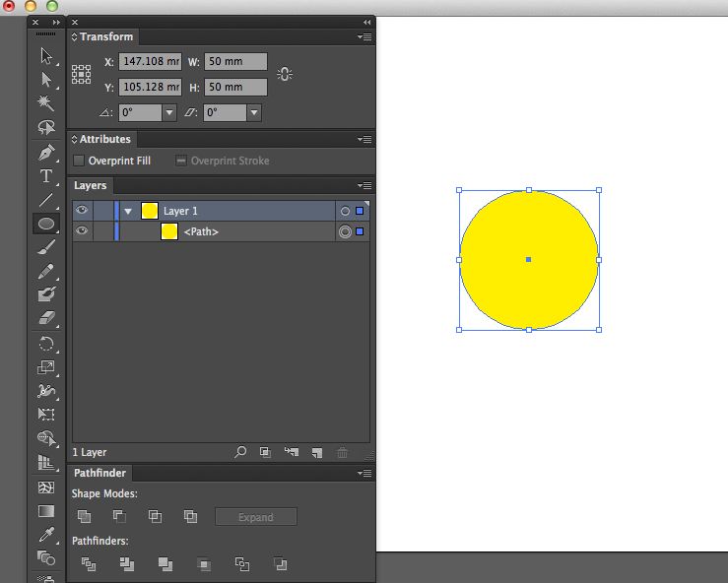Open the Layers panel flyout menu
728x583 pixels.
[364, 186]
